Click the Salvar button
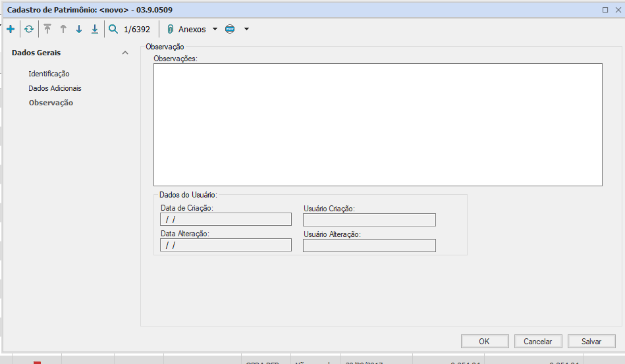This screenshot has width=625, height=364. click(x=591, y=341)
